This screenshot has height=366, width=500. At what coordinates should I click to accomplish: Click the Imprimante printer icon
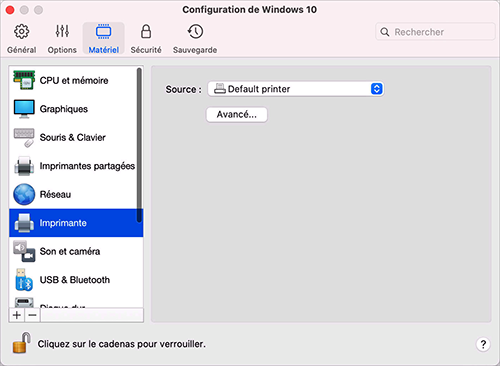click(24, 223)
